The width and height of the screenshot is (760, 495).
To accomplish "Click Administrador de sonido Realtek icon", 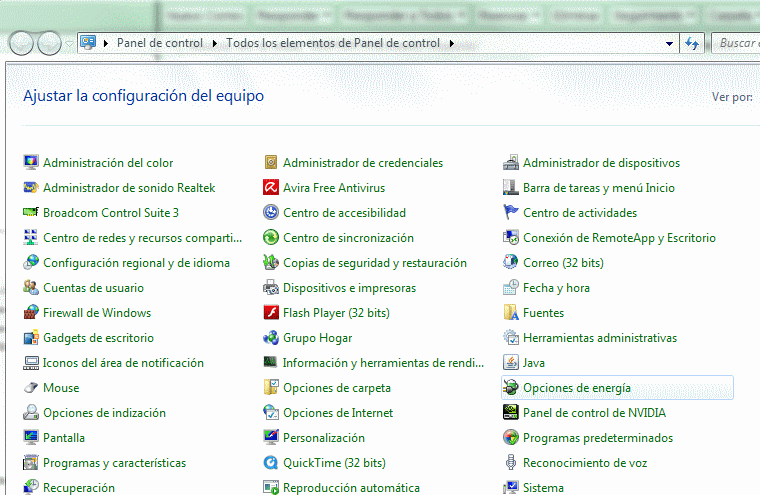I will 31,188.
